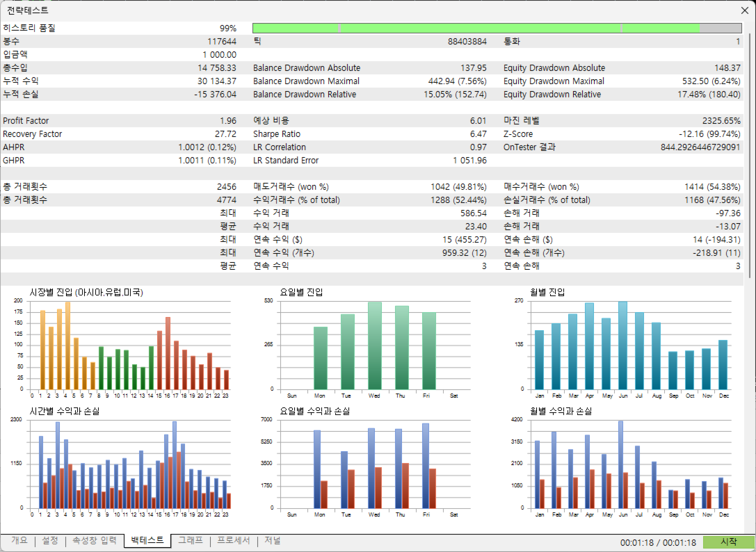Select the Profit Factor value row

point(120,121)
